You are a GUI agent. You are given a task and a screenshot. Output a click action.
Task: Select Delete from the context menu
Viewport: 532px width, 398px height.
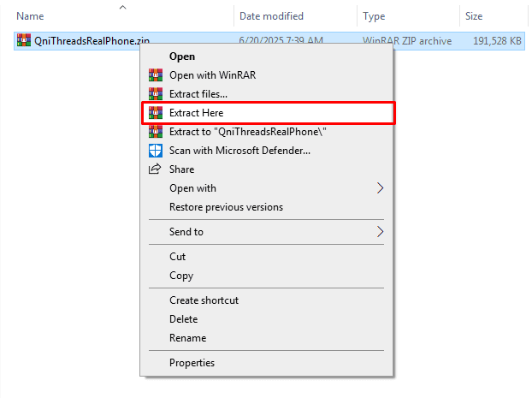183,319
